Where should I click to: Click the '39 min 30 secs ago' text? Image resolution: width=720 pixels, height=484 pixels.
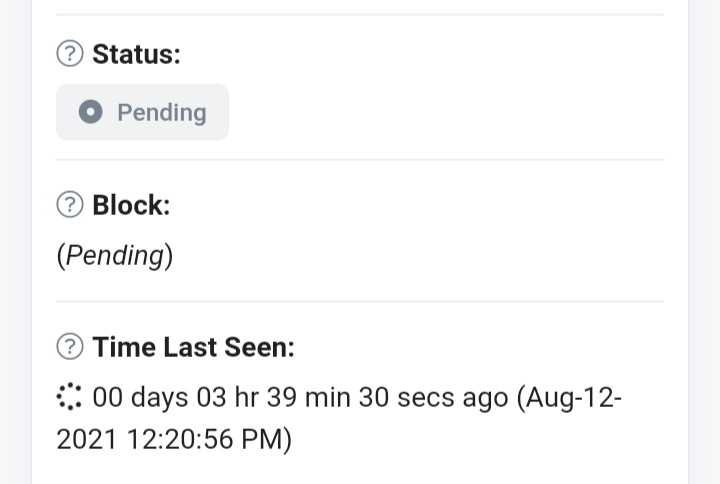388,397
